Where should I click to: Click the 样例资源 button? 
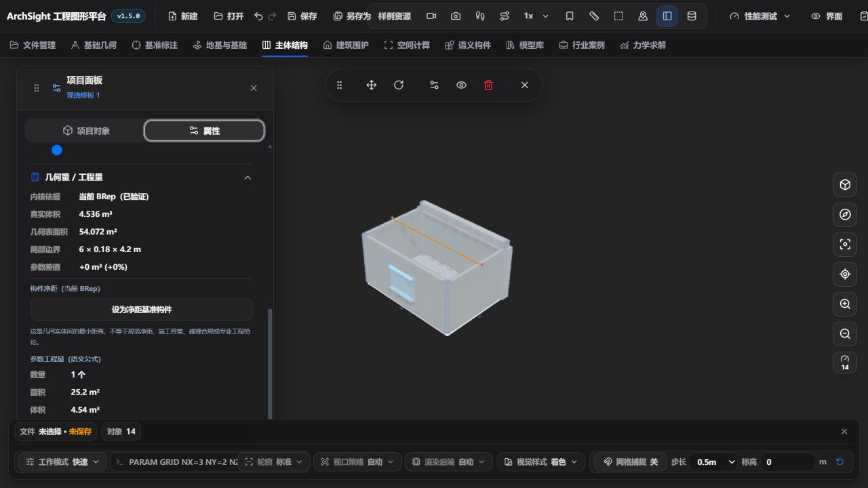click(x=395, y=16)
